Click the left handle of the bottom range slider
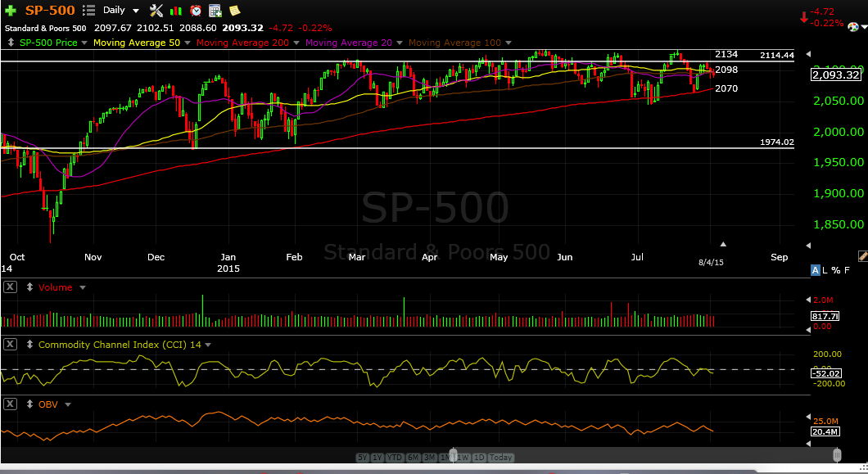The width and height of the screenshot is (868, 474). tap(454, 455)
